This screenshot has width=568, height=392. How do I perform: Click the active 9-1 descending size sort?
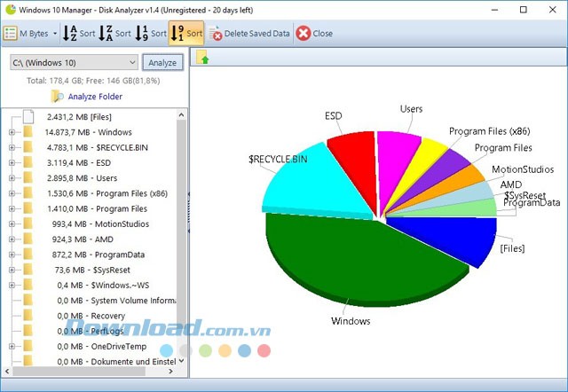click(x=178, y=34)
